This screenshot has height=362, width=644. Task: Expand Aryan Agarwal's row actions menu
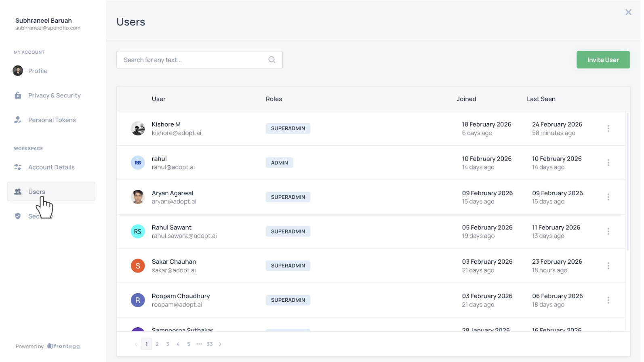point(608,197)
